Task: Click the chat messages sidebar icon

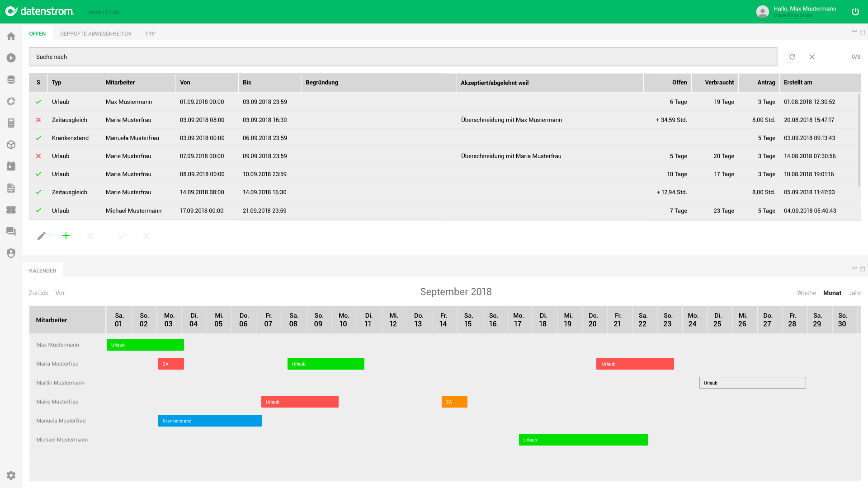Action: point(11,231)
